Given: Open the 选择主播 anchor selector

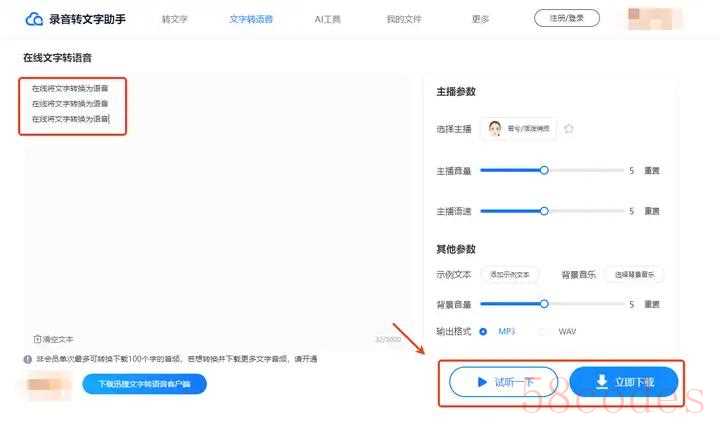Looking at the screenshot, I should click(x=519, y=129).
